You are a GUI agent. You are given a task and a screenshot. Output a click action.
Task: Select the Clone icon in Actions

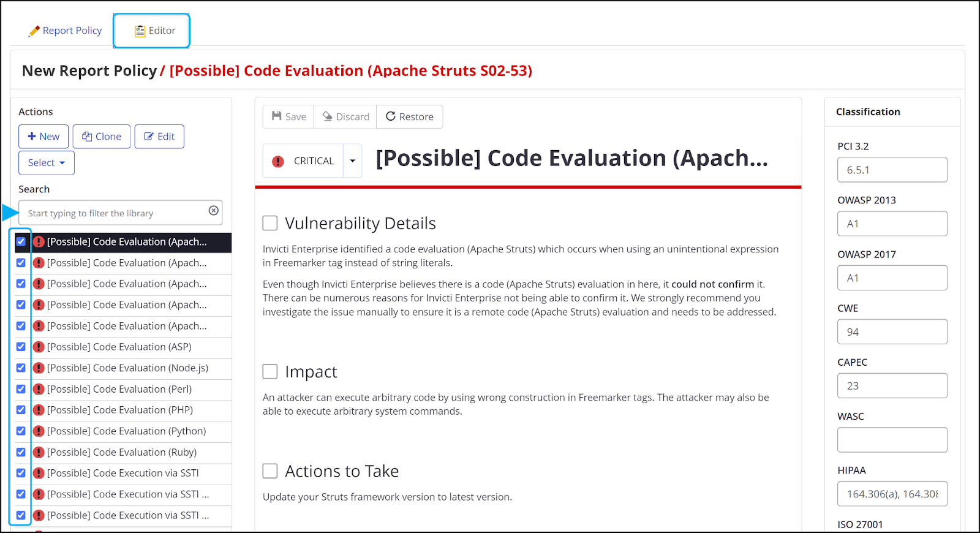[86, 136]
